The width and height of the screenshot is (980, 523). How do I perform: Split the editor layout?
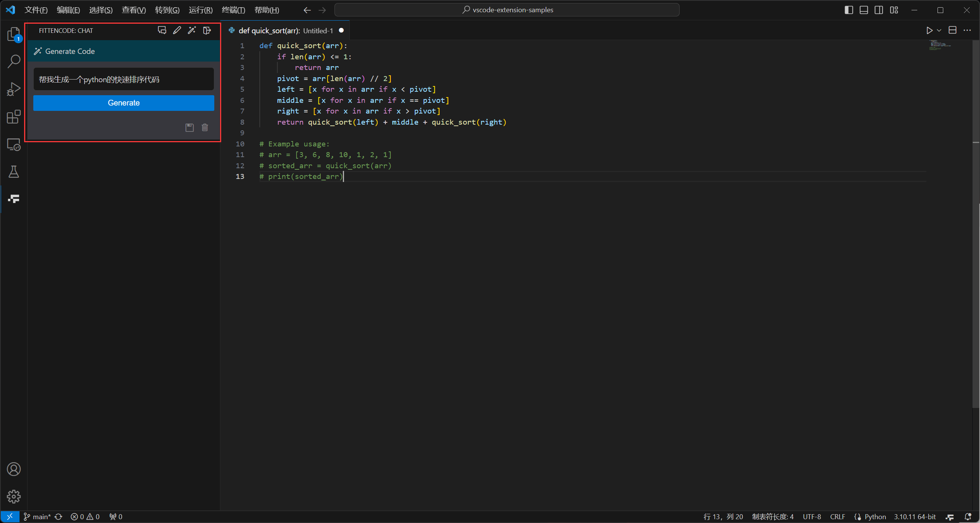point(952,31)
